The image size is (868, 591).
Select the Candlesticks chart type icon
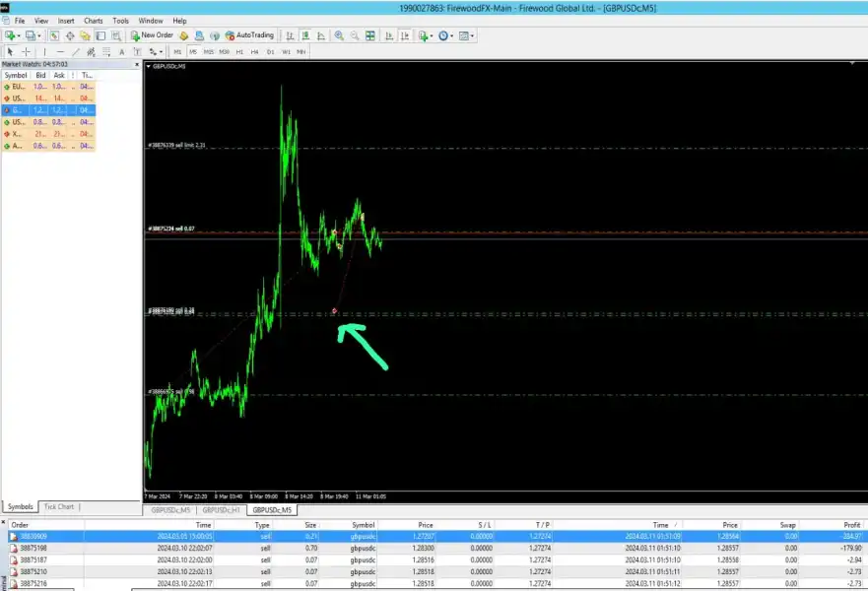[x=305, y=35]
